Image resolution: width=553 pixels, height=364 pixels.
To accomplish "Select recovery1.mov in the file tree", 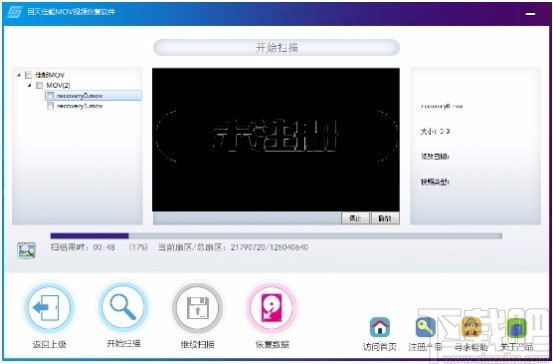I will (x=80, y=106).
